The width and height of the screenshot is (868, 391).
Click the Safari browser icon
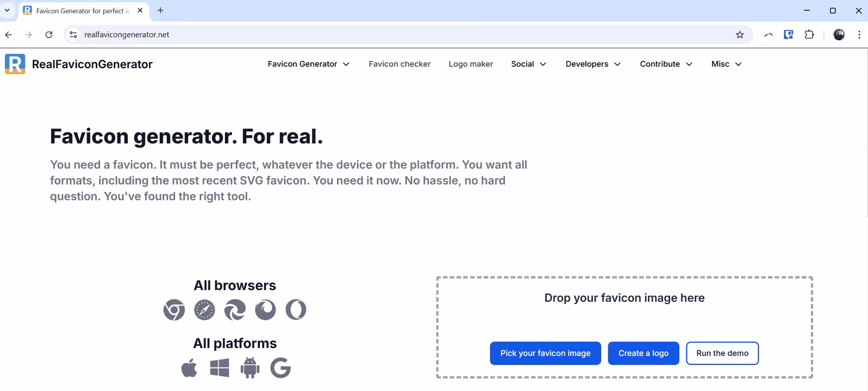204,310
